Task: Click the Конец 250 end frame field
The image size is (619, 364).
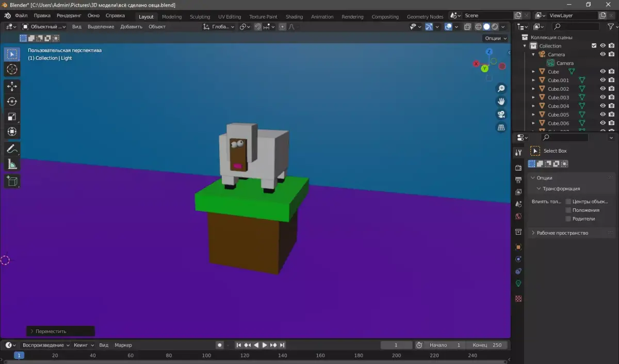Action: pos(487,345)
